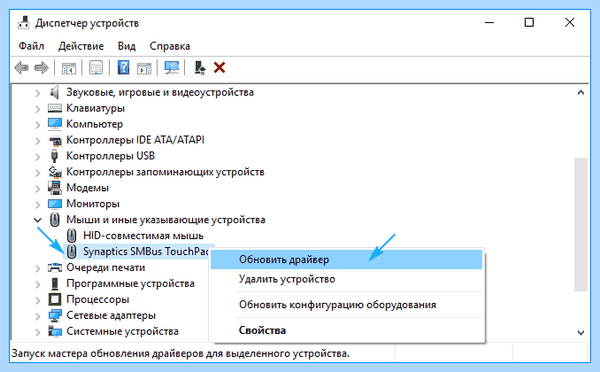Scan for hardware changes monitor icon
Image resolution: width=600 pixels, height=372 pixels.
coord(171,68)
